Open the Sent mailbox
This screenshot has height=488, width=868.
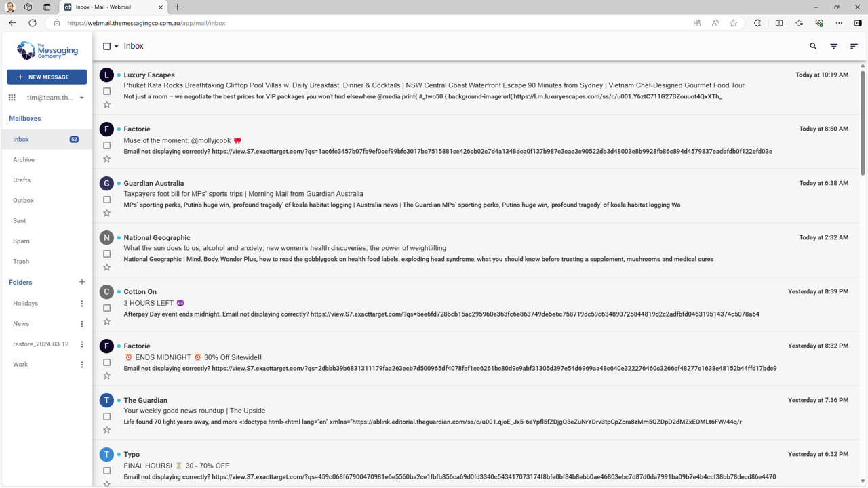(47, 220)
